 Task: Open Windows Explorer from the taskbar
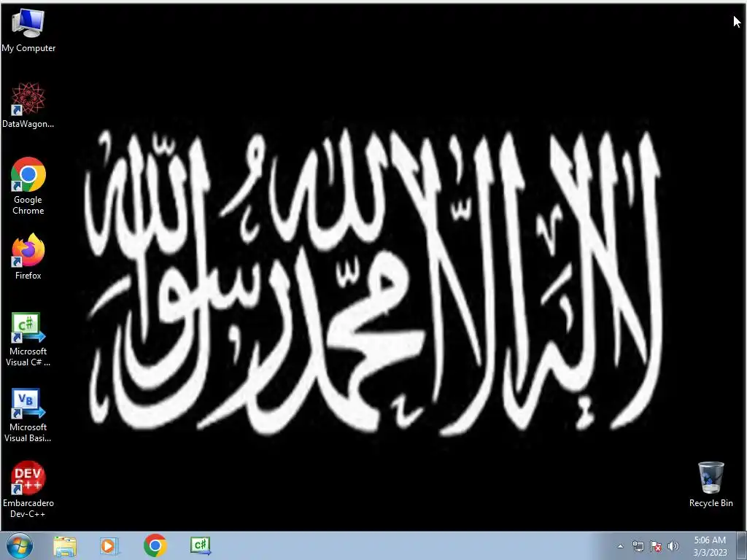[65, 545]
